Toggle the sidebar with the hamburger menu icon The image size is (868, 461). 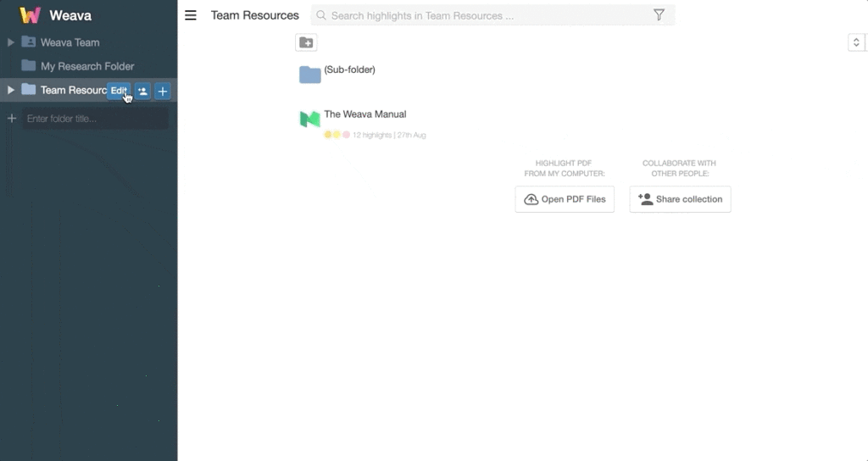click(191, 15)
